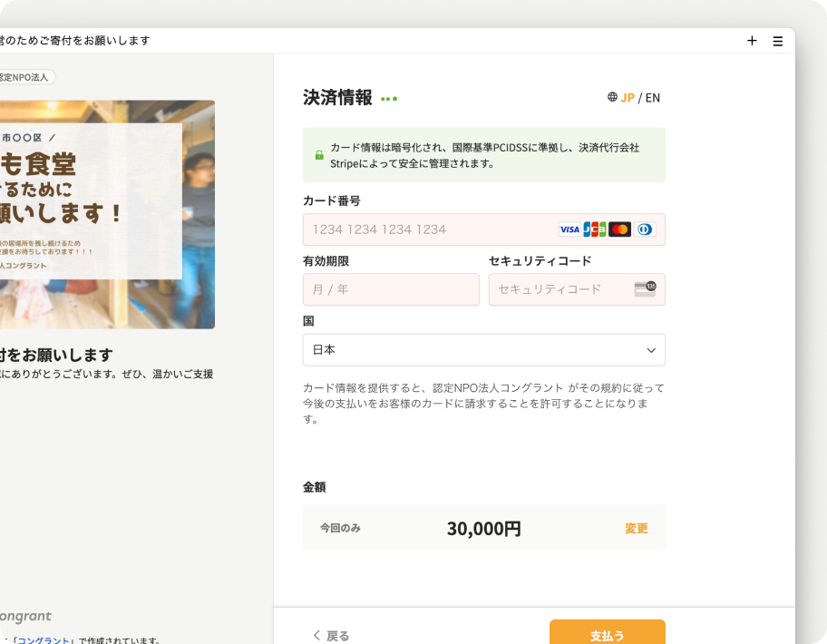
Task: Click the congrant logo in the footer
Action: point(25,616)
